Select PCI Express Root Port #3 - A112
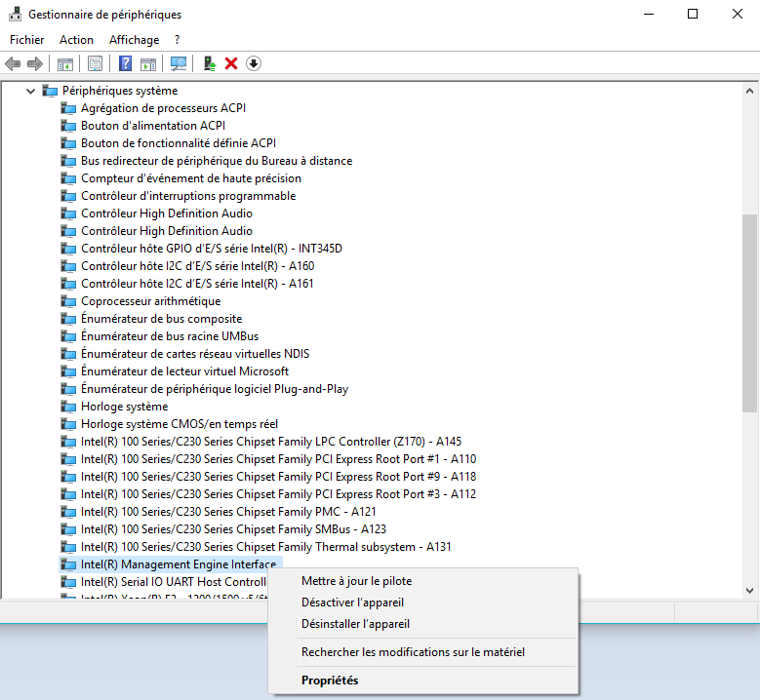Image resolution: width=760 pixels, height=700 pixels. [278, 494]
